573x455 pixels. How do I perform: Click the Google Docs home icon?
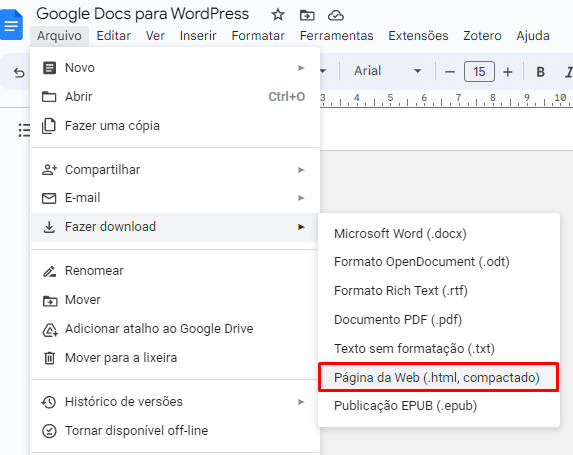(11, 25)
